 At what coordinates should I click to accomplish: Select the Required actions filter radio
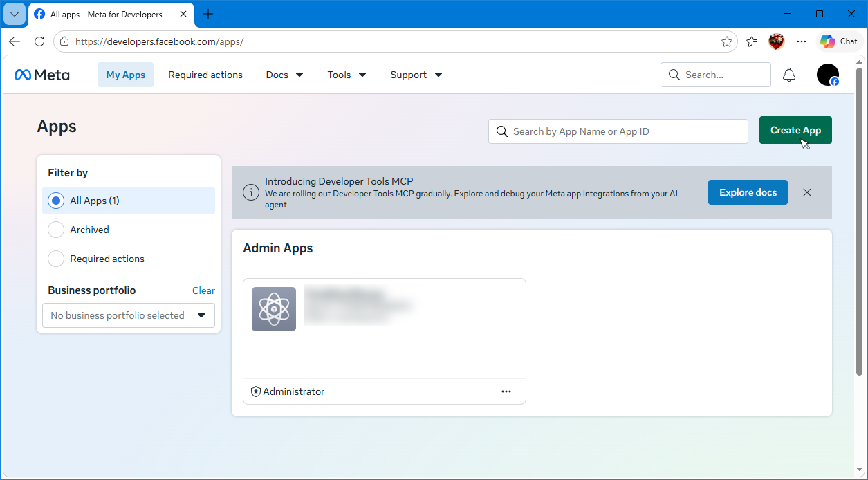tap(56, 259)
